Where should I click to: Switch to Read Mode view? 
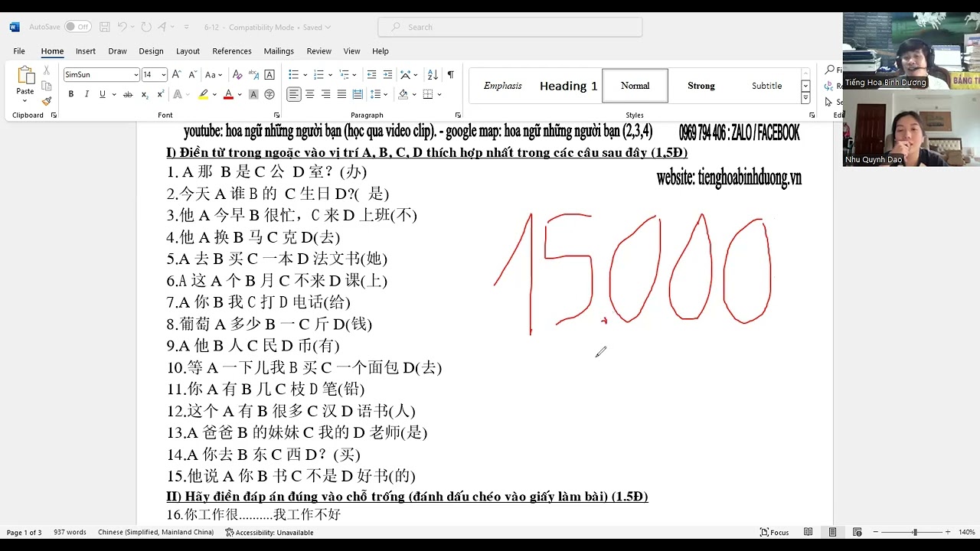pyautogui.click(x=808, y=532)
